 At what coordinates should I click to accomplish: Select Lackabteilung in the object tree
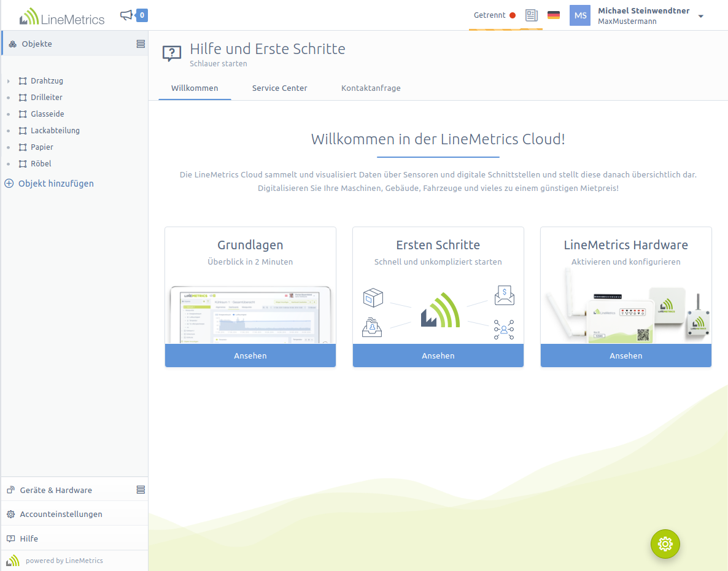[55, 131]
